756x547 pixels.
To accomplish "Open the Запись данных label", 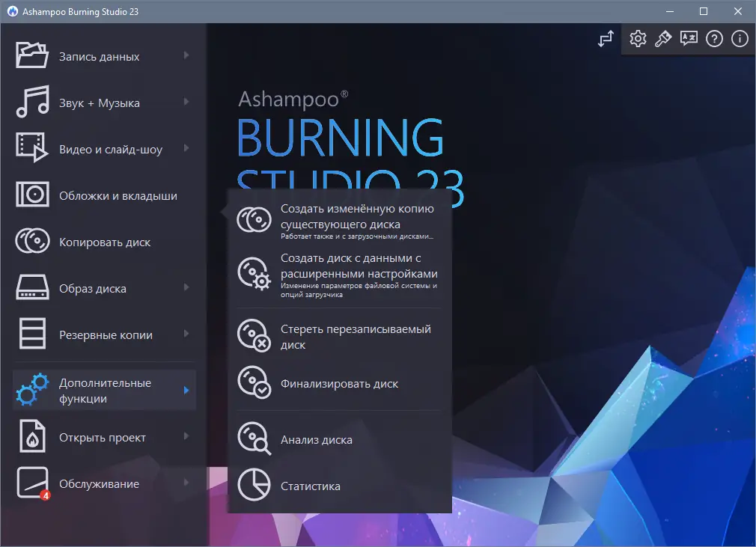I will point(100,56).
